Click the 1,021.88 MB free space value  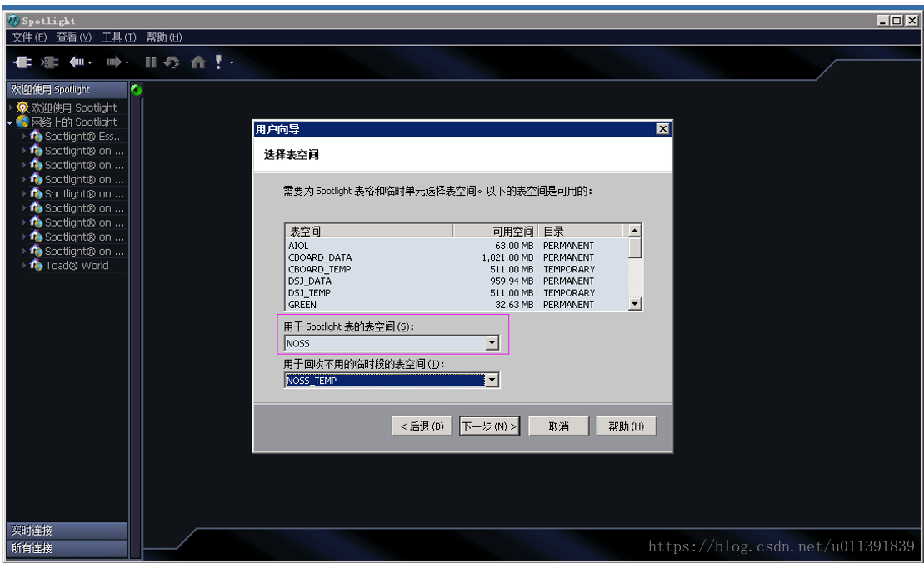507,257
